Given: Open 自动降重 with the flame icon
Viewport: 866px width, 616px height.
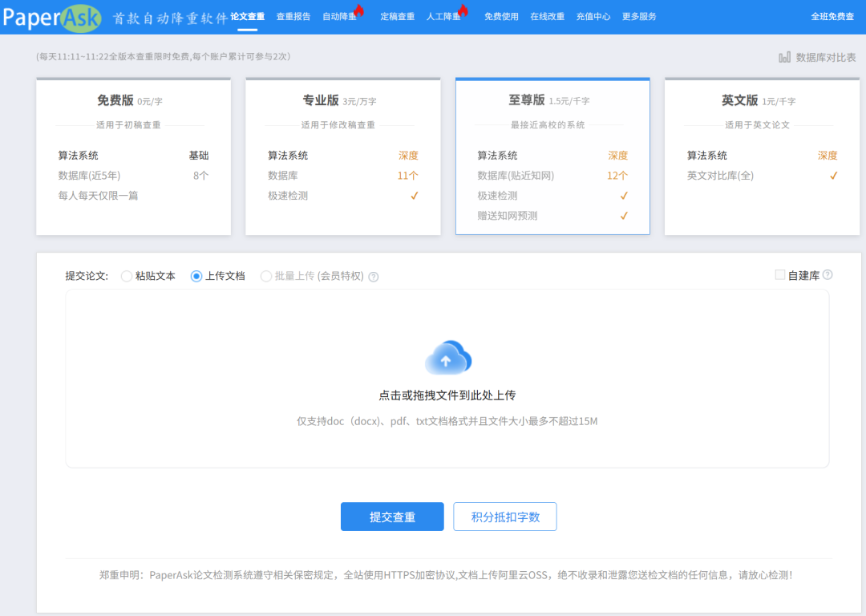Looking at the screenshot, I should [x=341, y=16].
